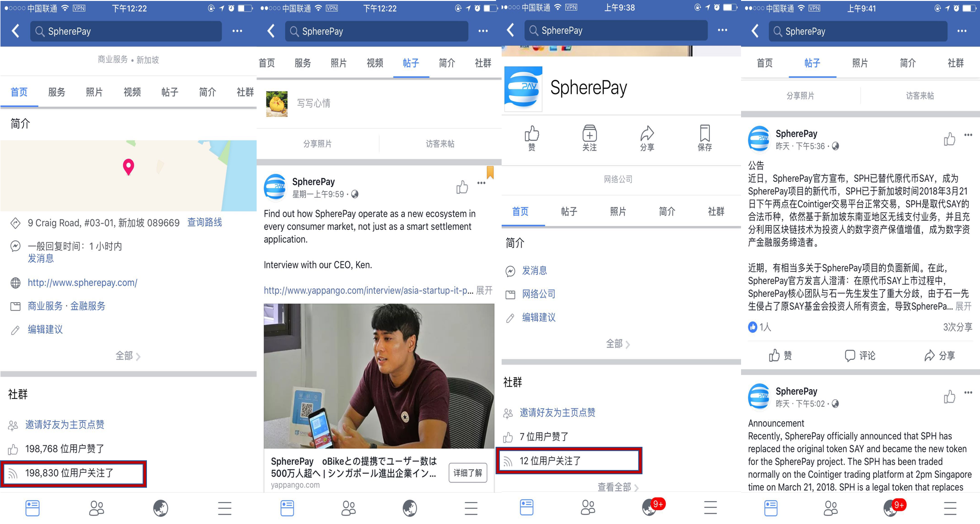Viewport: 980px width, 524px height.
Task: Open 访客来帖 below the 写写心情 box
Action: coord(440,144)
